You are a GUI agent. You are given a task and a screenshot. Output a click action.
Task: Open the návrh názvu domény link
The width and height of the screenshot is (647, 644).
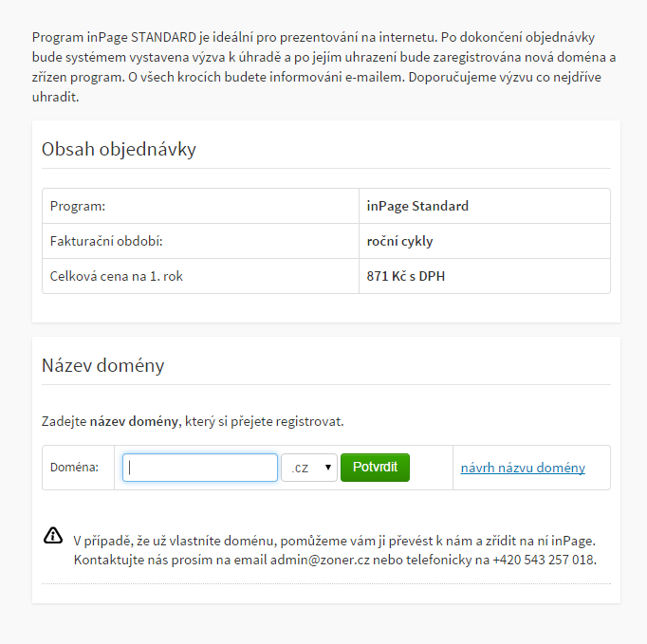click(523, 468)
